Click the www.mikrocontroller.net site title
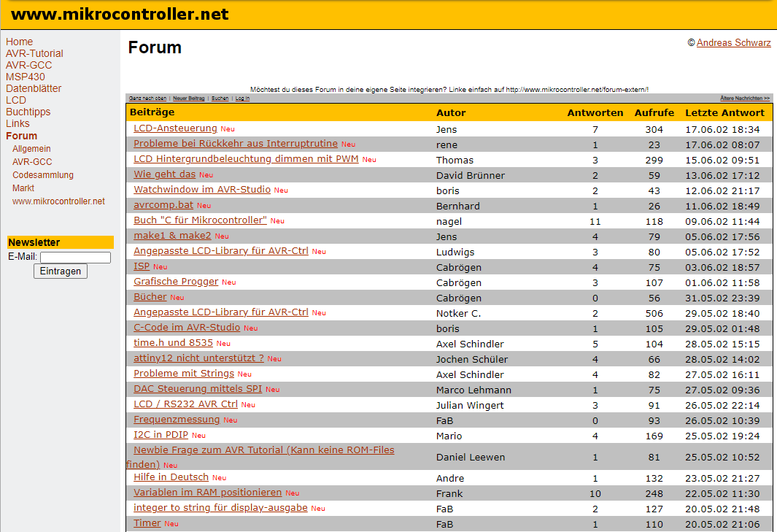The width and height of the screenshot is (777, 532). [x=120, y=15]
